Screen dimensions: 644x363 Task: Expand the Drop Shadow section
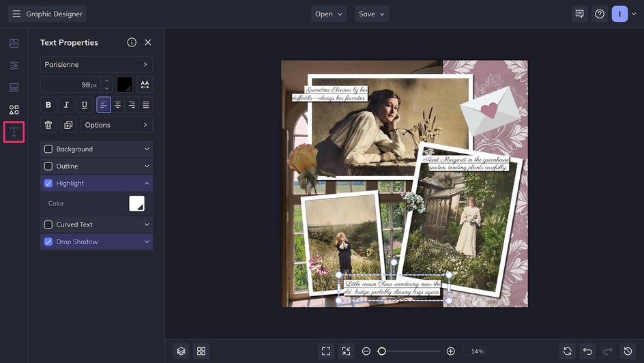[147, 242]
